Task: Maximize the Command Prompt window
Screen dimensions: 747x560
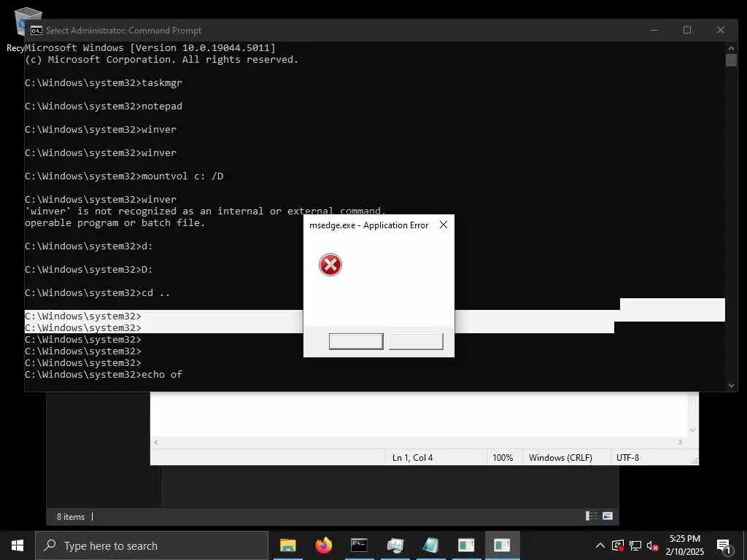Action: pyautogui.click(x=687, y=30)
